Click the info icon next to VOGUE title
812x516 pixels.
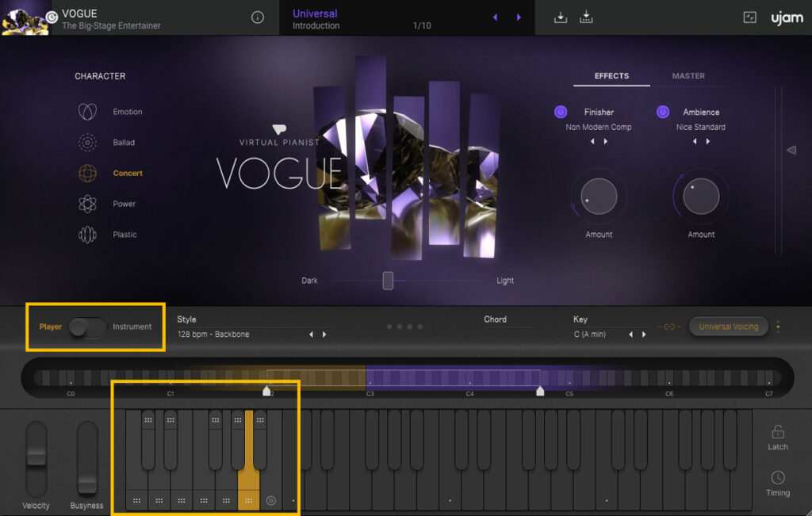tap(257, 16)
